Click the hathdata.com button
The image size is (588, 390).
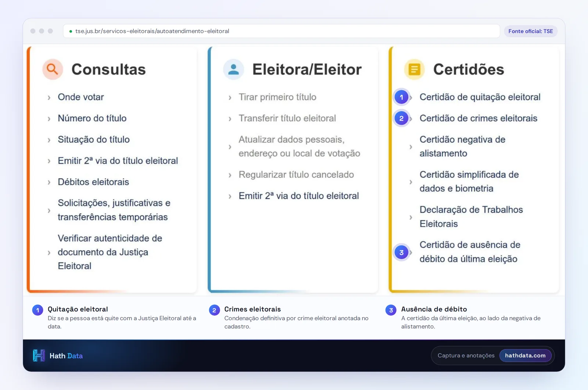[525, 355]
